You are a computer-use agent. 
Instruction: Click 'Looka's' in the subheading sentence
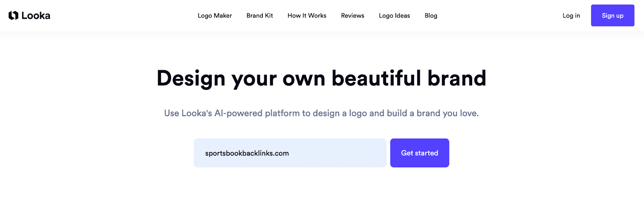point(197,113)
